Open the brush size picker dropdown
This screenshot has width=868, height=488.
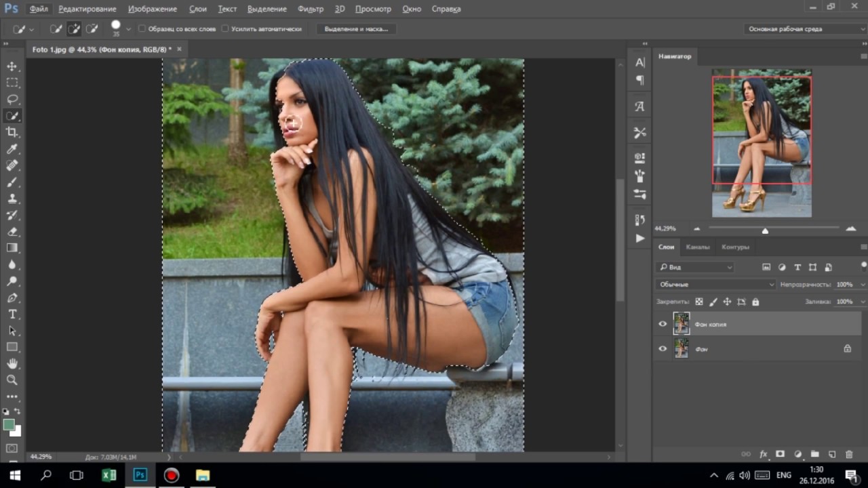tap(128, 29)
